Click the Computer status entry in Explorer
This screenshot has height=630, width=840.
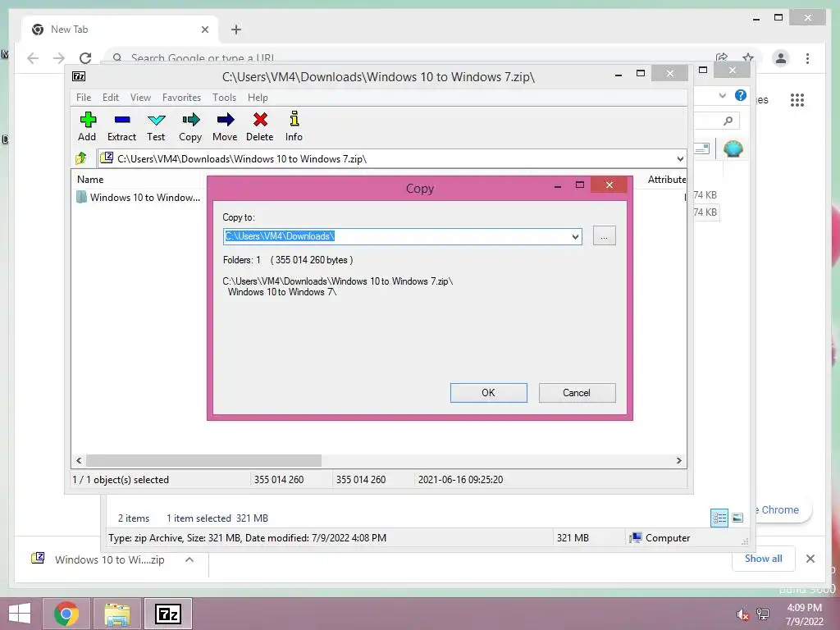(660, 538)
